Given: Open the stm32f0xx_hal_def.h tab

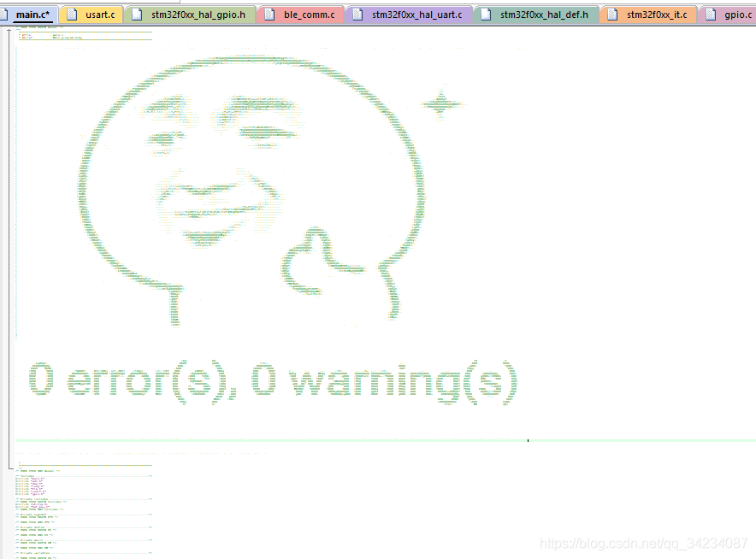Looking at the screenshot, I should pyautogui.click(x=542, y=15).
